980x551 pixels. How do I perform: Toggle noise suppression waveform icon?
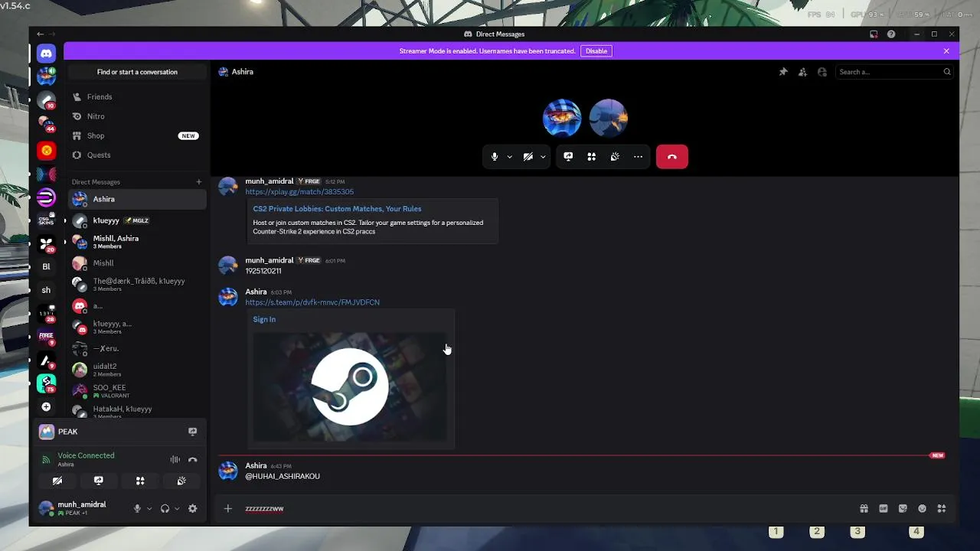click(x=175, y=460)
